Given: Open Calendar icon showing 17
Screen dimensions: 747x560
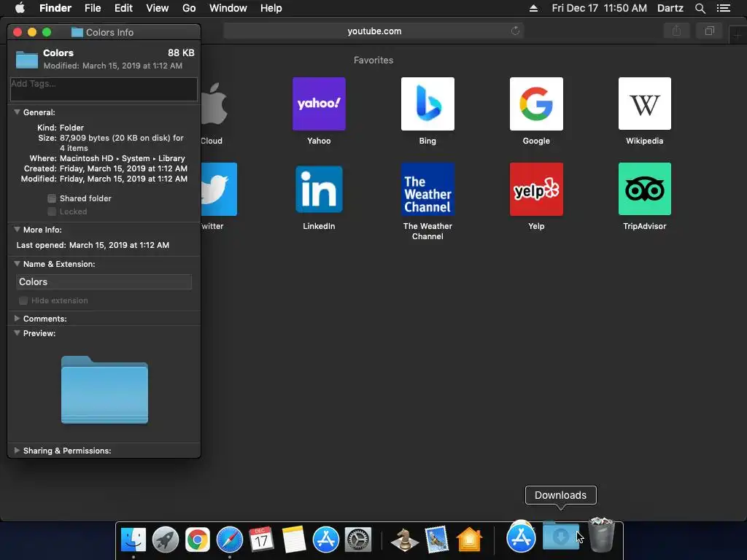Looking at the screenshot, I should point(262,540).
